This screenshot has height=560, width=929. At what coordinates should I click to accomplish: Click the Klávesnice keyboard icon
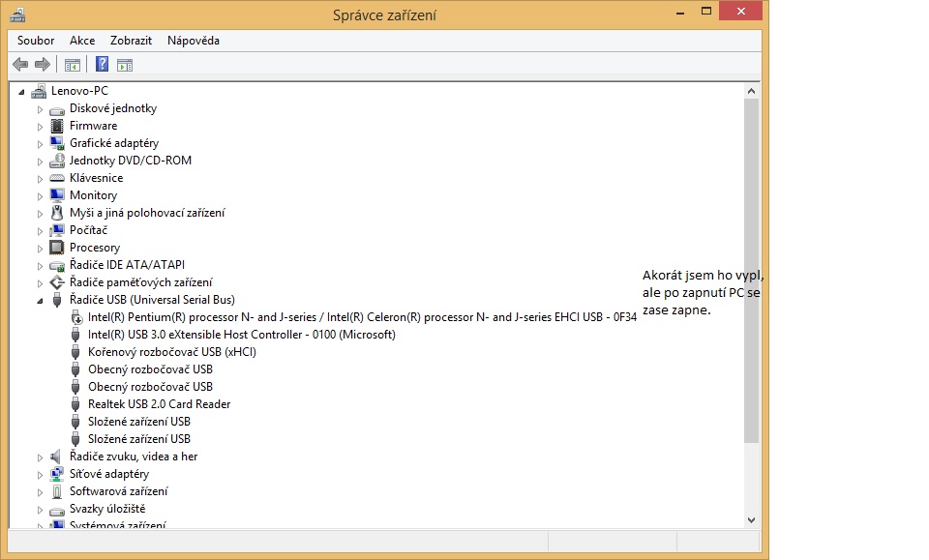pyautogui.click(x=57, y=178)
